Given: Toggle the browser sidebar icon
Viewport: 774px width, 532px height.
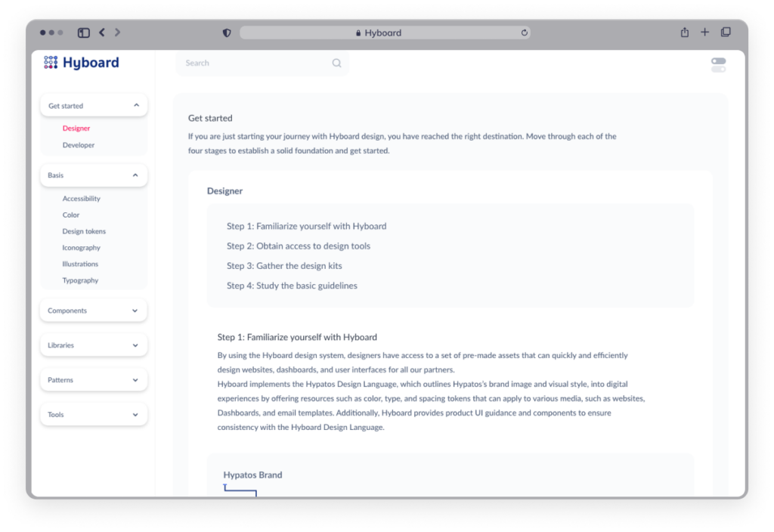Looking at the screenshot, I should click(x=84, y=32).
